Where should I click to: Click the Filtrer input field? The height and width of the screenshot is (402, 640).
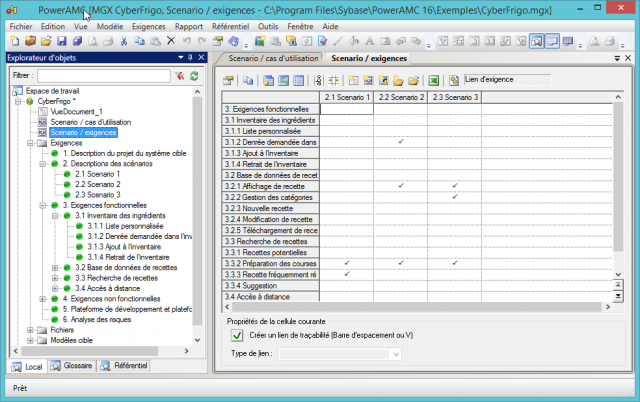104,76
